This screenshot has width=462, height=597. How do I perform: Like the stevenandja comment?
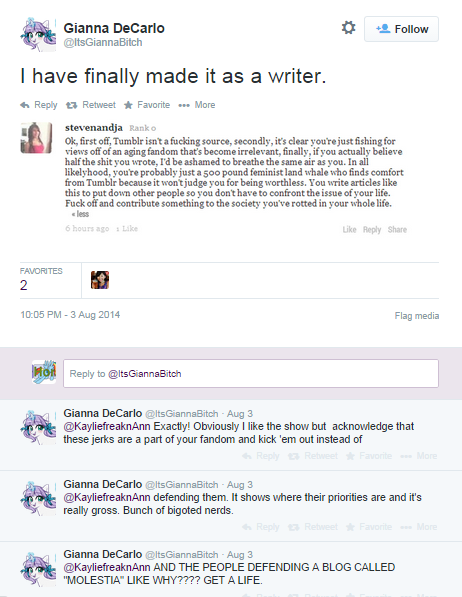[x=349, y=230]
